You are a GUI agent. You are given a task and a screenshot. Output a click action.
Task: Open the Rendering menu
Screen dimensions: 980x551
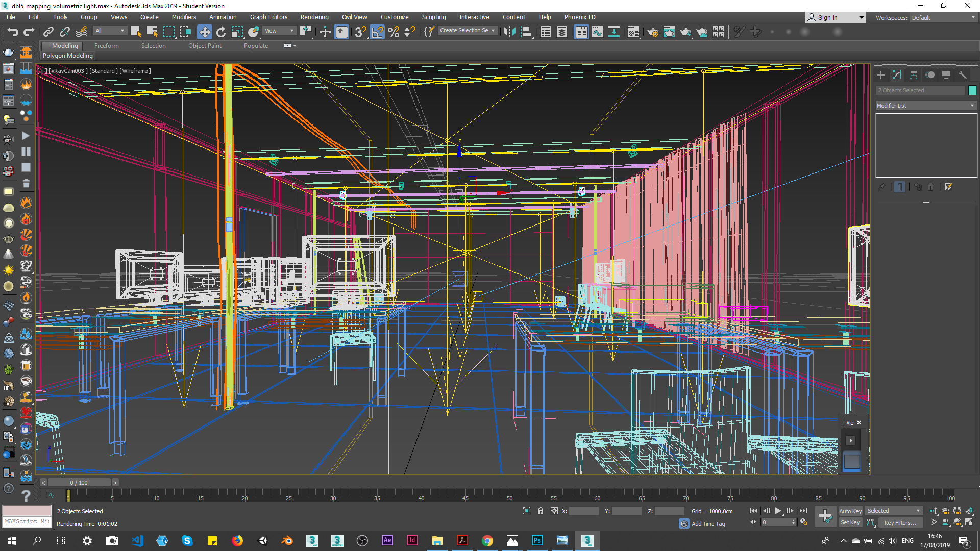coord(314,17)
